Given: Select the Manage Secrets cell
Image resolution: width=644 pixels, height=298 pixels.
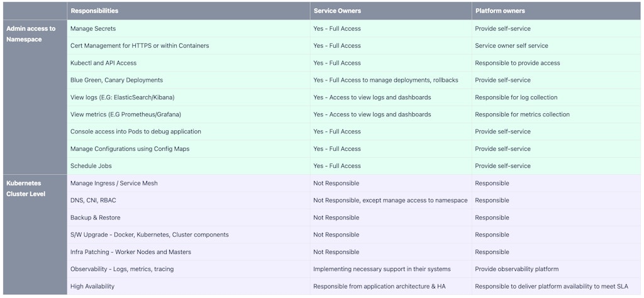Looking at the screenshot, I should [93, 29].
